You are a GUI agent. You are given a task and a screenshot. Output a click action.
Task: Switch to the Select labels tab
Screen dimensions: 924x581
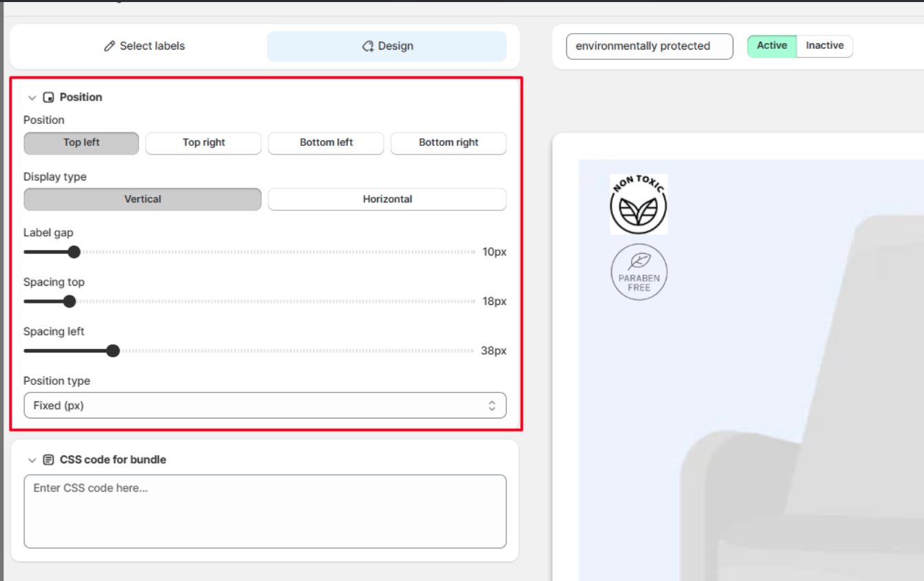point(144,46)
